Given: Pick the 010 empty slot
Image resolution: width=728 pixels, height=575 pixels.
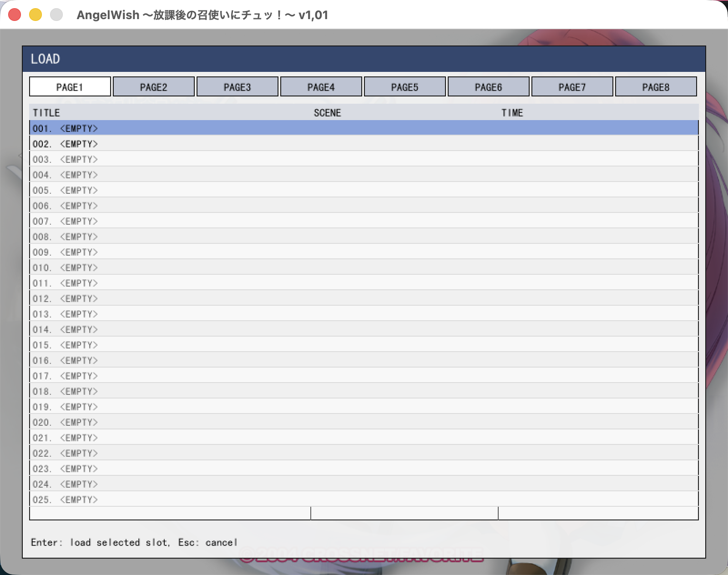Looking at the screenshot, I should tap(364, 267).
